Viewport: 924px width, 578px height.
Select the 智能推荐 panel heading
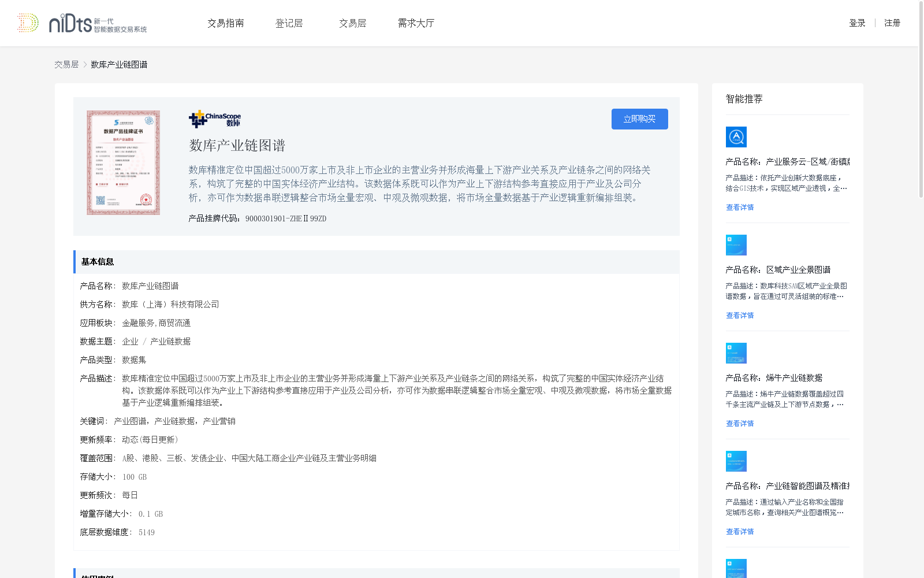[x=744, y=99]
